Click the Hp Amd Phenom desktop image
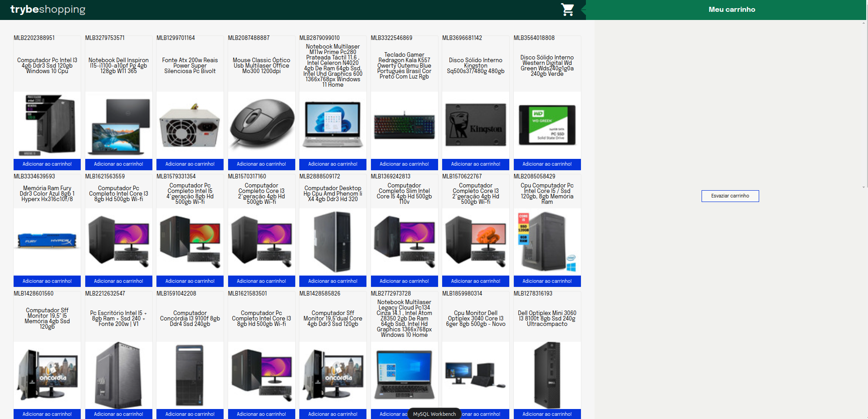Viewport: 868px width, 419px height. pyautogui.click(x=333, y=242)
